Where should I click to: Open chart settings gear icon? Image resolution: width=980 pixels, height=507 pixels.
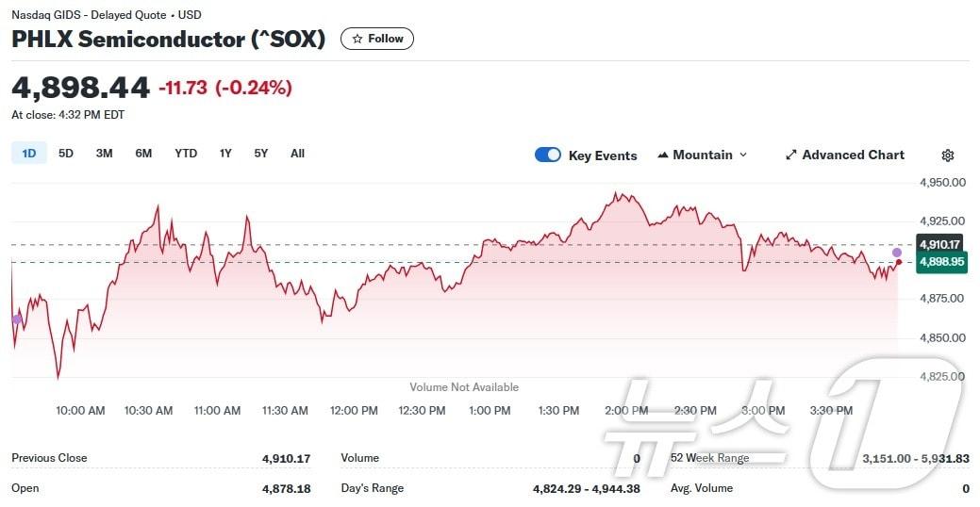point(948,155)
